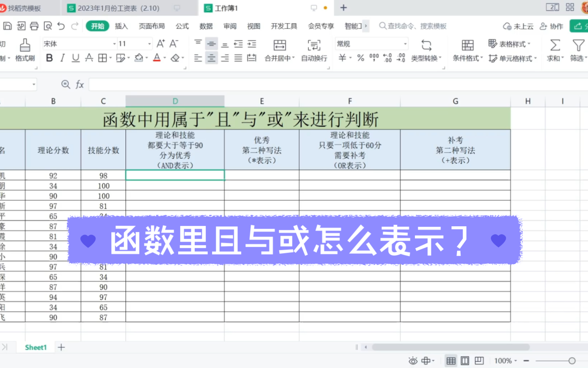Viewport: 588px width, 368px height.
Task: Decrease font size with A- icon
Action: click(174, 44)
